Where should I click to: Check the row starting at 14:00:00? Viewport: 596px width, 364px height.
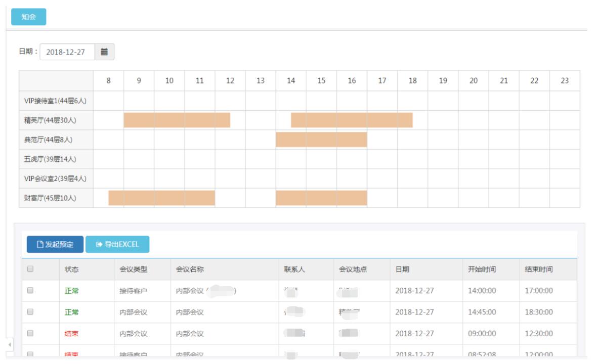click(30, 291)
